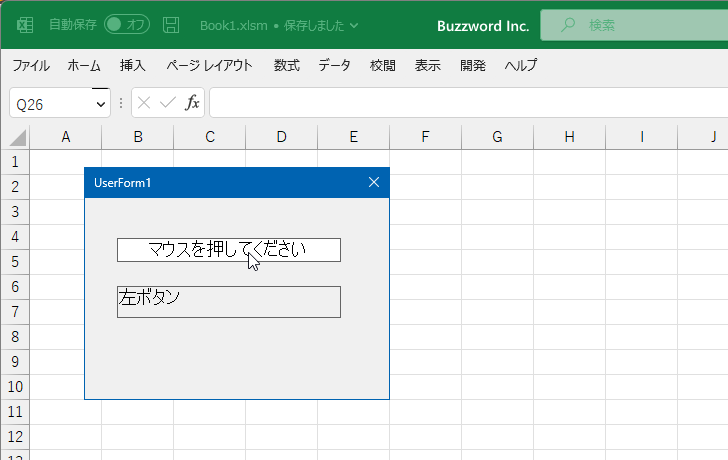The width and height of the screenshot is (728, 460).
Task: Click the search magnifier icon
Action: [568, 25]
